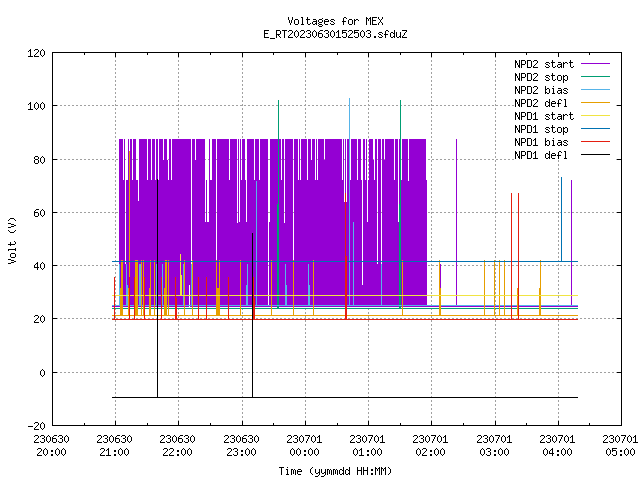This screenshot has height=480, width=640.
Task: Click the 230701 05:00 time tick label
Action: point(620,446)
